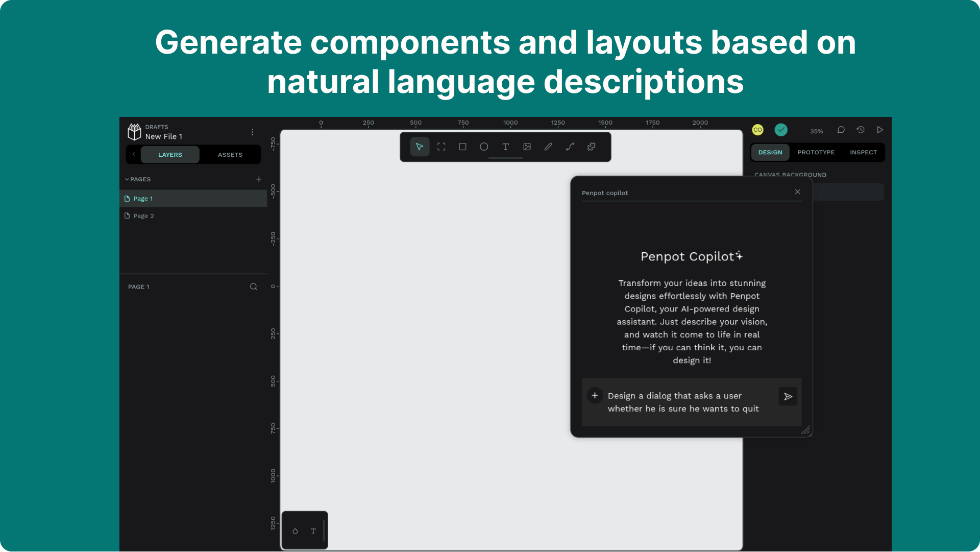
Task: Open the file options kebab menu
Action: coord(252,132)
